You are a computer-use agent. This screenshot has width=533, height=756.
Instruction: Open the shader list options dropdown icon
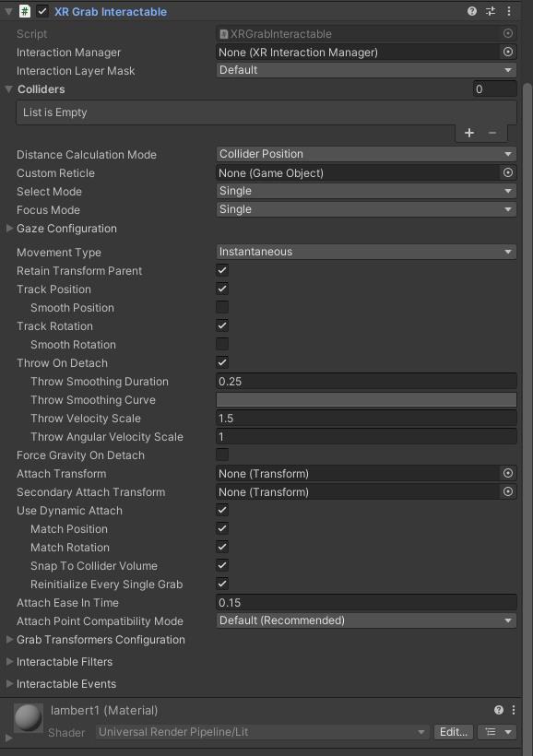497,732
